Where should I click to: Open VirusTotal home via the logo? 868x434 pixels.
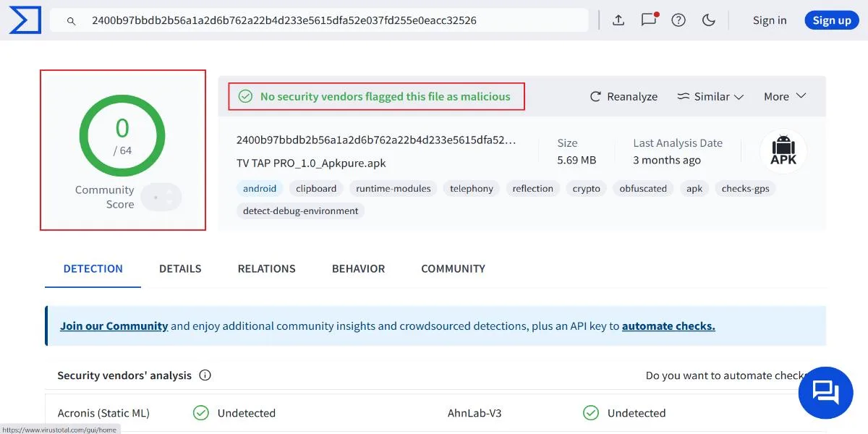(25, 20)
